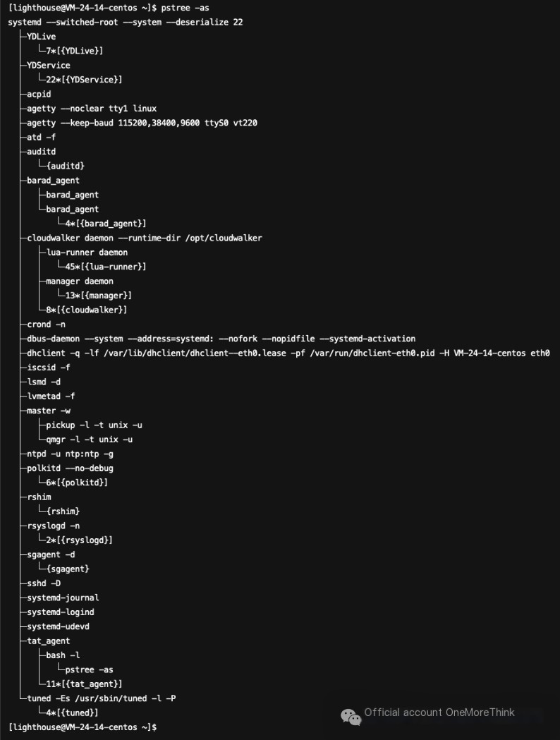Click the polkitd --no-debug entry
Screen dimensions: 560x740
click(x=70, y=468)
